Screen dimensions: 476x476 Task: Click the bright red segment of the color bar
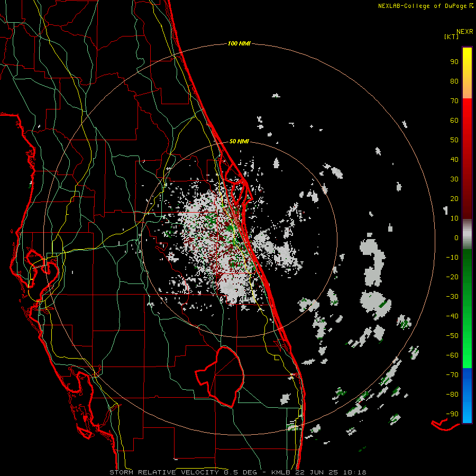467,112
